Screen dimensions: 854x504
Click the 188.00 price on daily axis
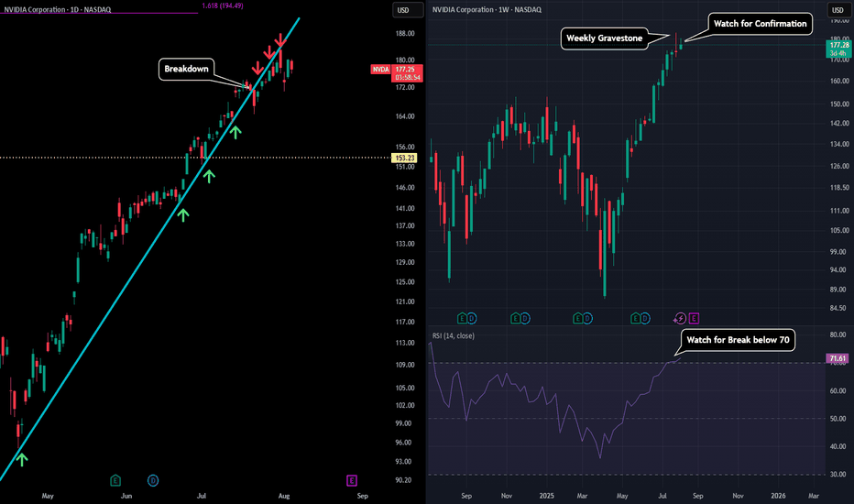[405, 33]
